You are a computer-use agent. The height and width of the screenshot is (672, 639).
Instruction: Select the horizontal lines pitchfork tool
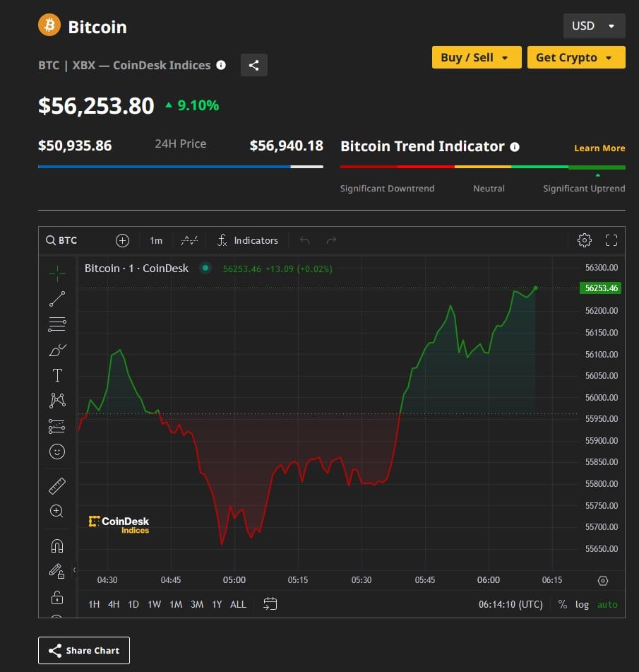57,324
